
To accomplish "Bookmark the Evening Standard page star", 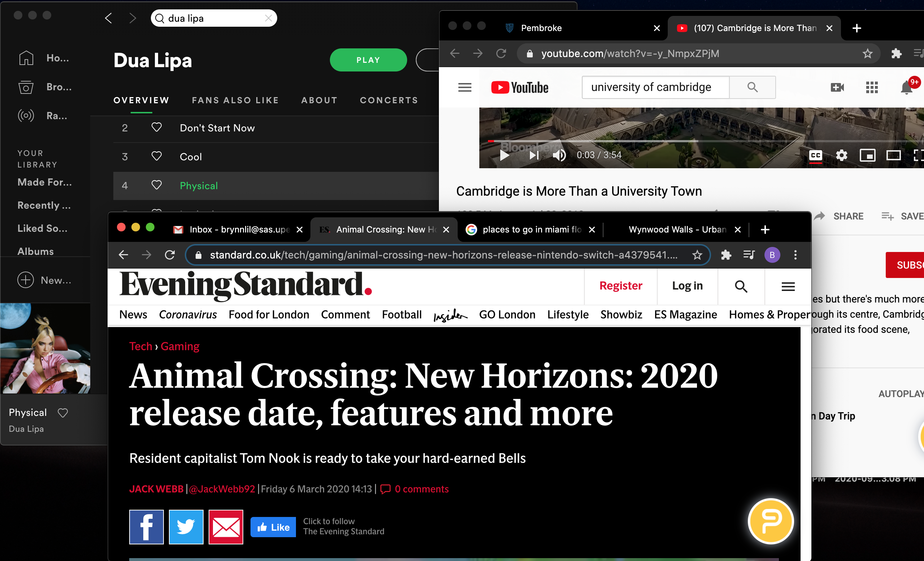I will 697,255.
